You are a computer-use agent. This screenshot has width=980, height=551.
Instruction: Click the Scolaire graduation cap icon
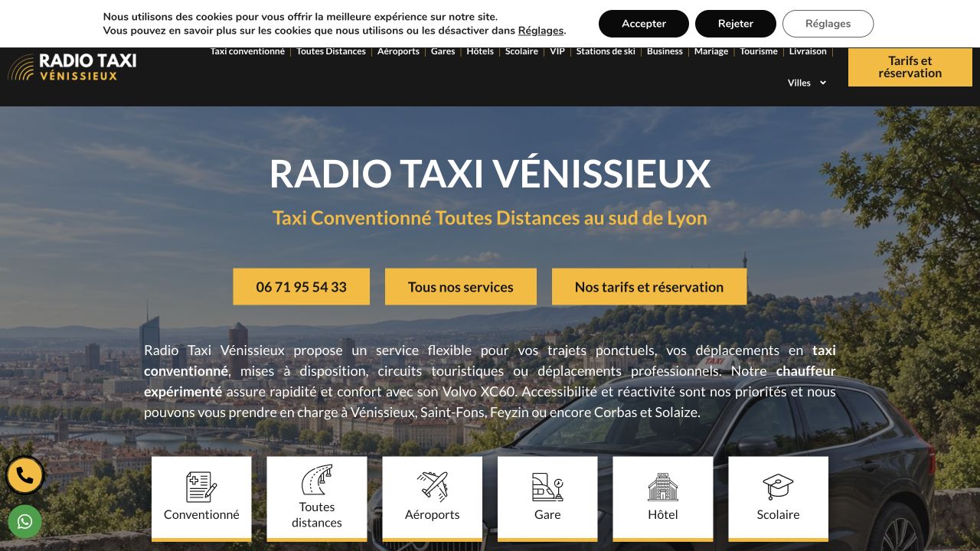pos(778,487)
